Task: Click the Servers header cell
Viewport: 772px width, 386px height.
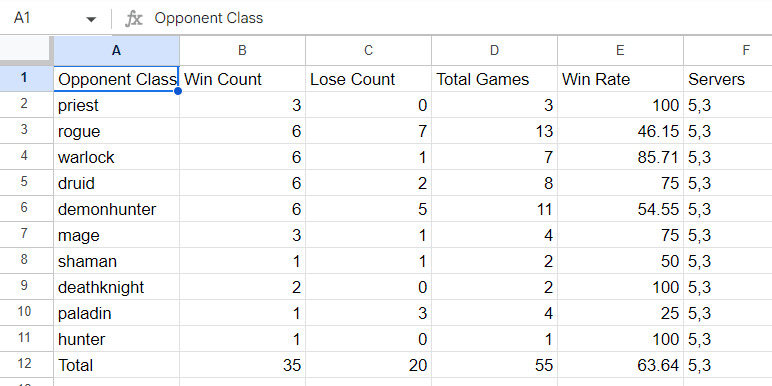Action: (x=728, y=79)
